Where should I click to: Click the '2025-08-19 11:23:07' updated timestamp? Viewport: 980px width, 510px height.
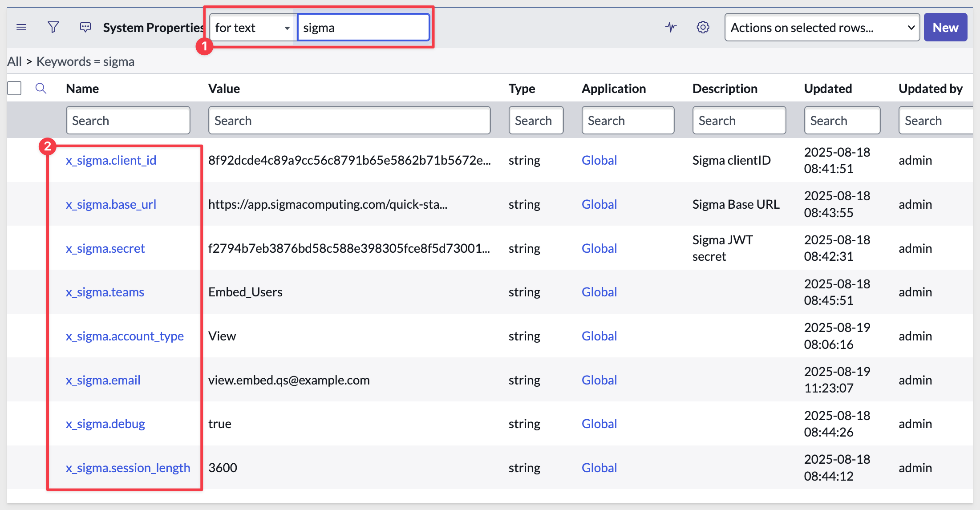click(837, 380)
